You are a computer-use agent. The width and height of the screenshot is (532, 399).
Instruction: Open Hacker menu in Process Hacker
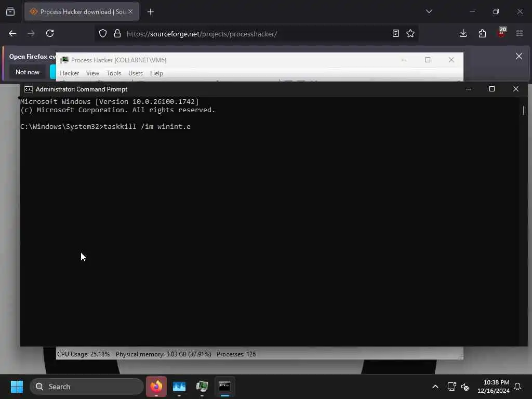tap(69, 73)
